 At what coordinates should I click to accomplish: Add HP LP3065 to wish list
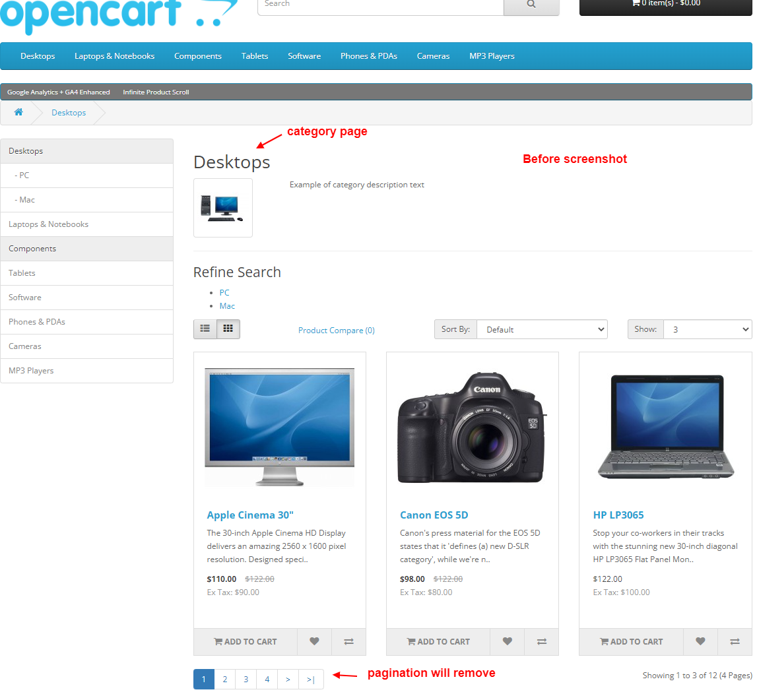[700, 641]
